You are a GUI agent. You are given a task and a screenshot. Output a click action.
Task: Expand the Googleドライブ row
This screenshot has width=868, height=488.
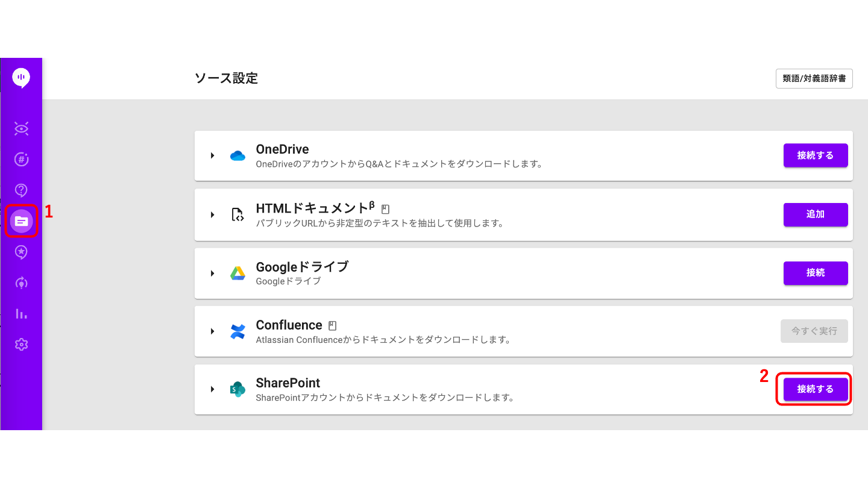212,273
